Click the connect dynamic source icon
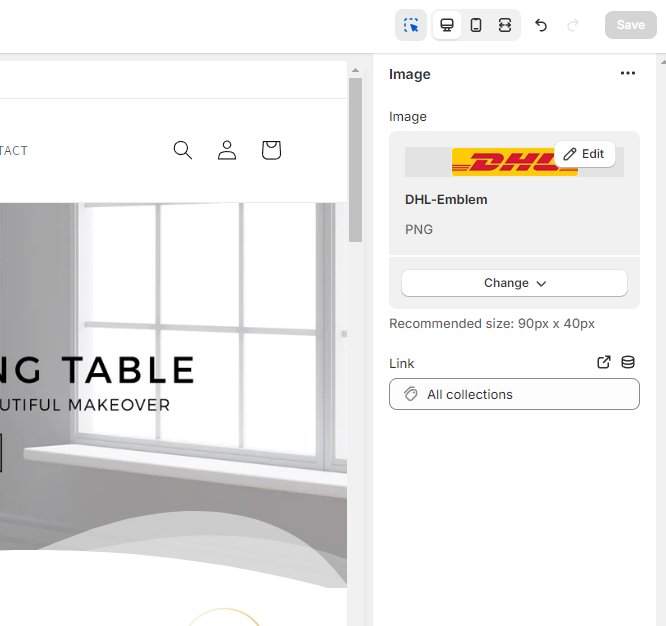The height and width of the screenshot is (626, 666). tap(628, 362)
